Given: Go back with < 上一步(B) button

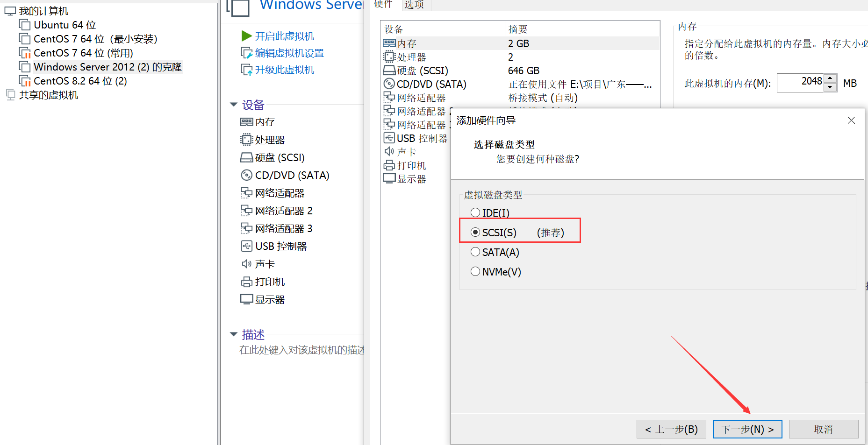Looking at the screenshot, I should tap(671, 429).
